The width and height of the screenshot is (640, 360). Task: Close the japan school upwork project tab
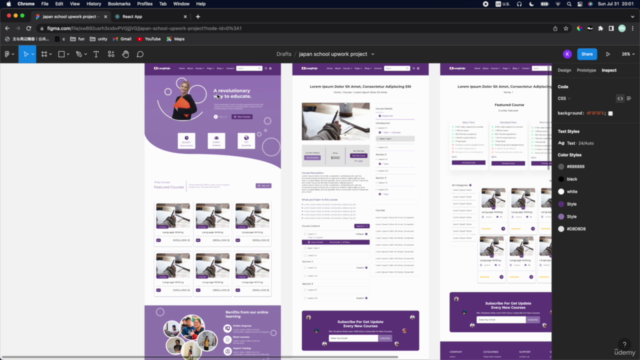[105, 17]
